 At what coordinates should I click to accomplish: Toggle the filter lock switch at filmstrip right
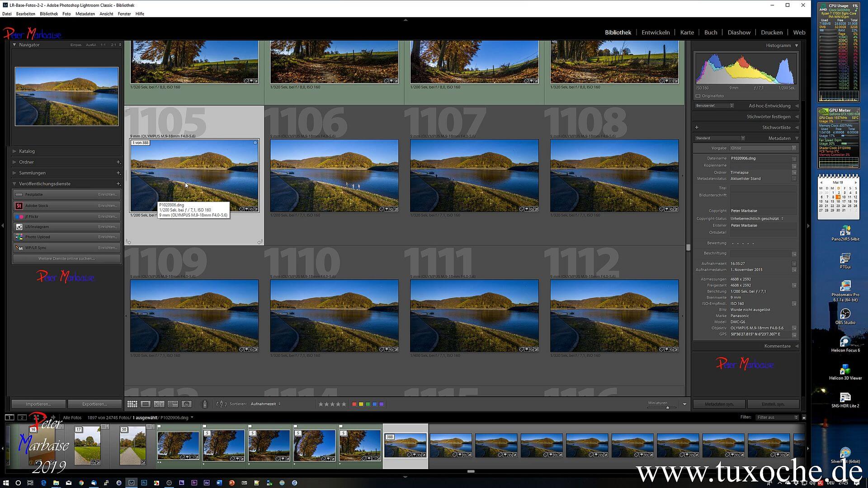803,418
